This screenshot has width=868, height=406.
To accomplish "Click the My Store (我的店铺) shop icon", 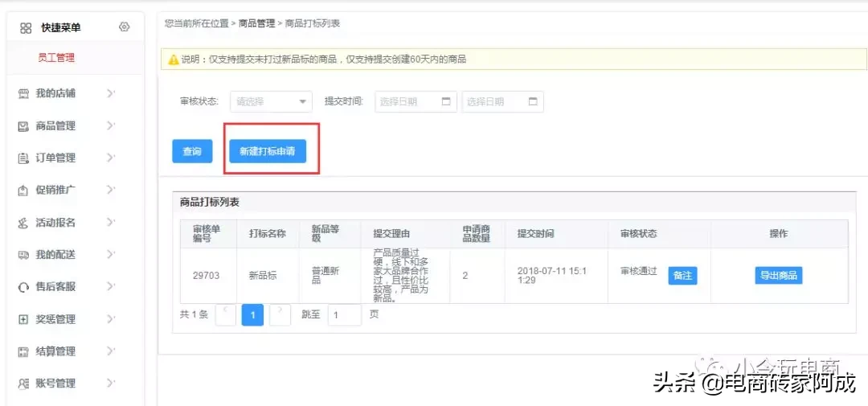I will tap(23, 93).
